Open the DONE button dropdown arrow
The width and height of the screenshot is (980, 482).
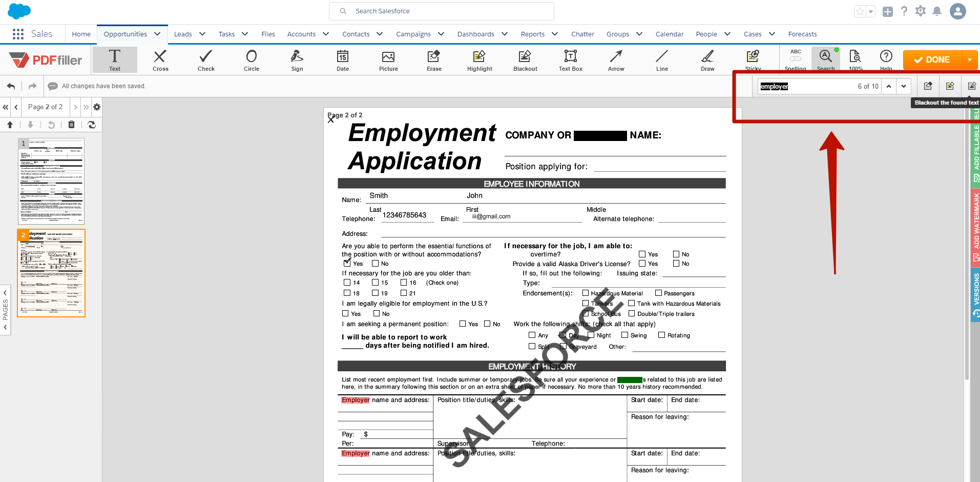tap(970, 59)
